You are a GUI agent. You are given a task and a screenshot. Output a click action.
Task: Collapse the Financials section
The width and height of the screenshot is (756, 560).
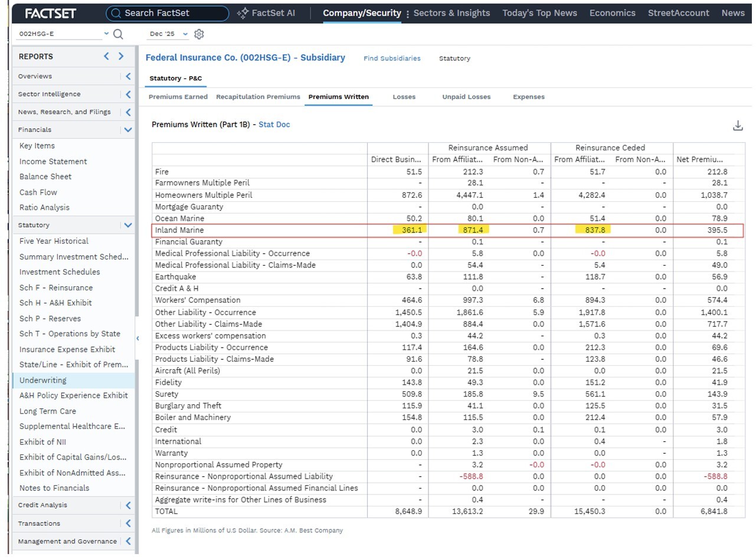click(x=128, y=130)
